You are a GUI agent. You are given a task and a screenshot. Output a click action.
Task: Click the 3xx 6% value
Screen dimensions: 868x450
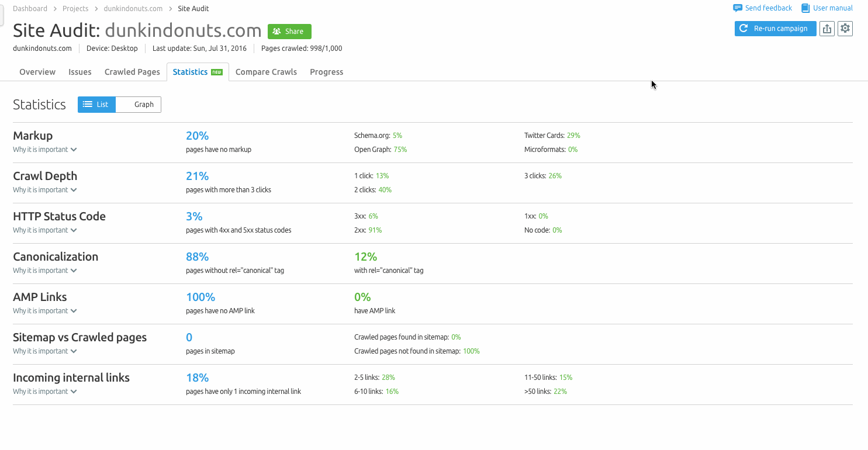(374, 216)
